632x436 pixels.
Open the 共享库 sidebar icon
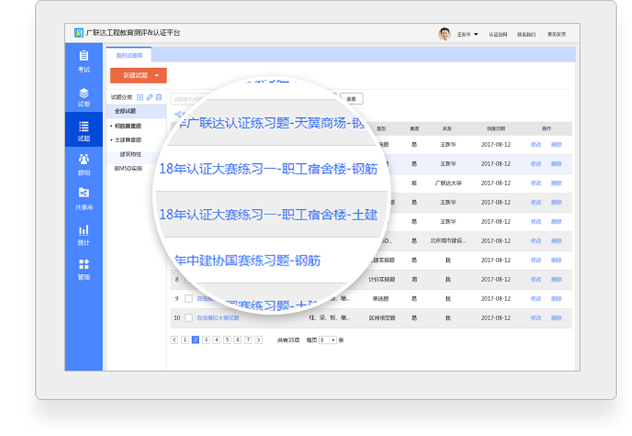click(x=84, y=199)
